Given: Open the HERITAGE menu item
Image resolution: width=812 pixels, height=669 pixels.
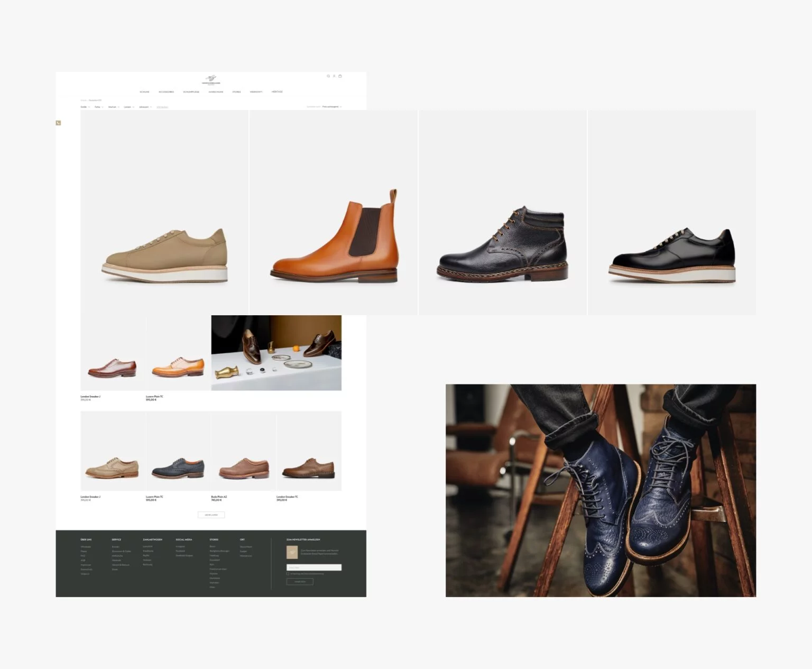Looking at the screenshot, I should pyautogui.click(x=276, y=91).
